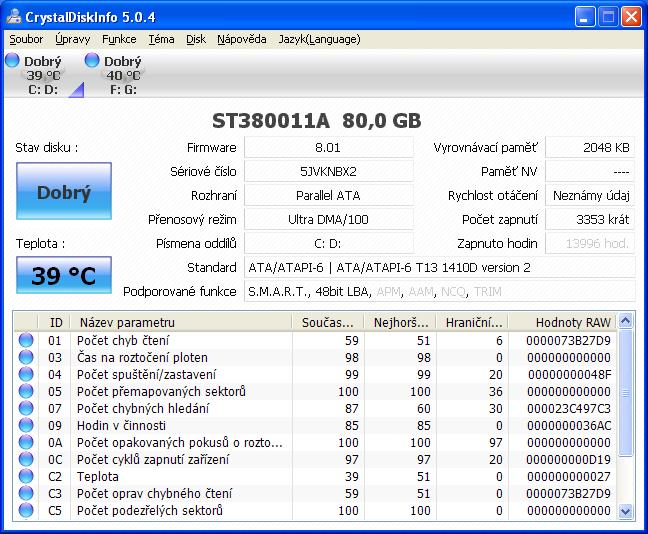Click status orb of Počet cyklů zapnutí zařízení row

(x=26, y=459)
